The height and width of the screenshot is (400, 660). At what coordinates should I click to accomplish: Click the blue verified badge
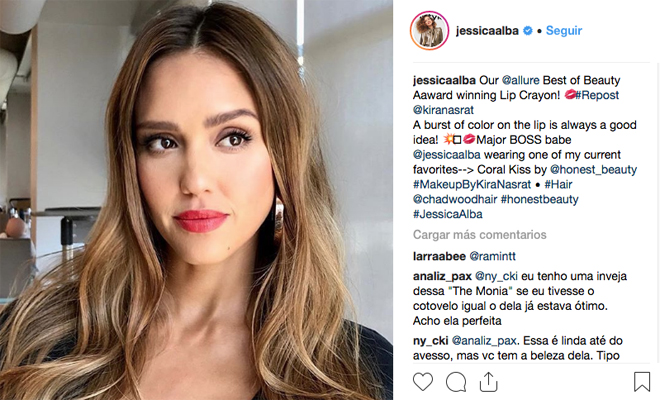(x=528, y=31)
